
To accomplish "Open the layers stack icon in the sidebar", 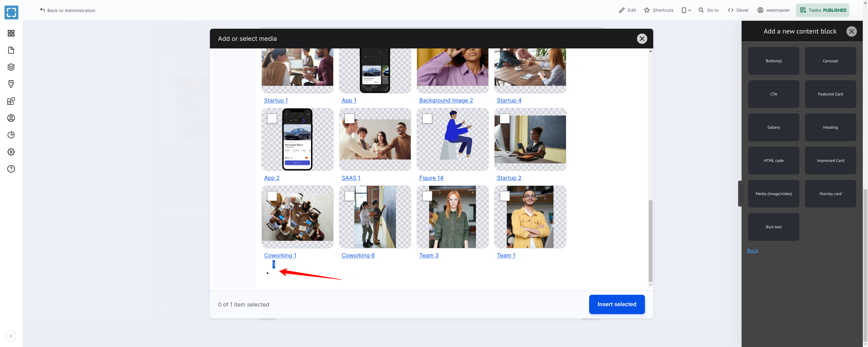I will 11,67.
